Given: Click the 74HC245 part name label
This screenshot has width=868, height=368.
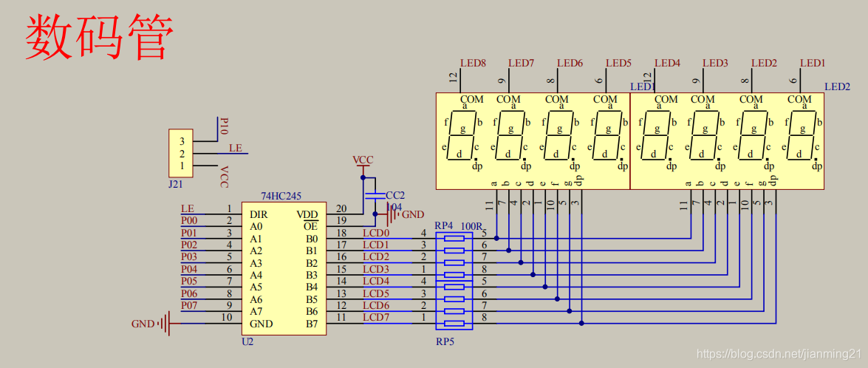Looking at the screenshot, I should tap(281, 196).
